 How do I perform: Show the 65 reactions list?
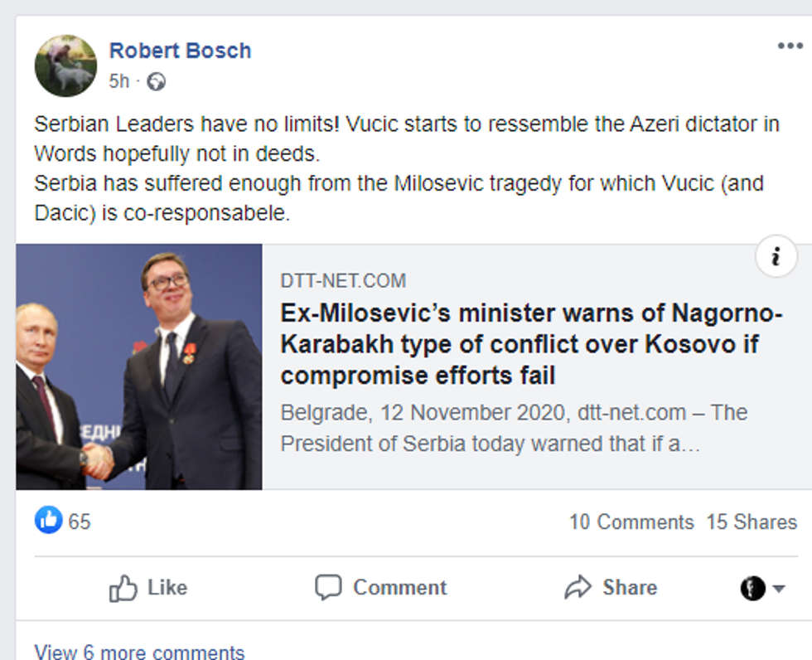(80, 522)
